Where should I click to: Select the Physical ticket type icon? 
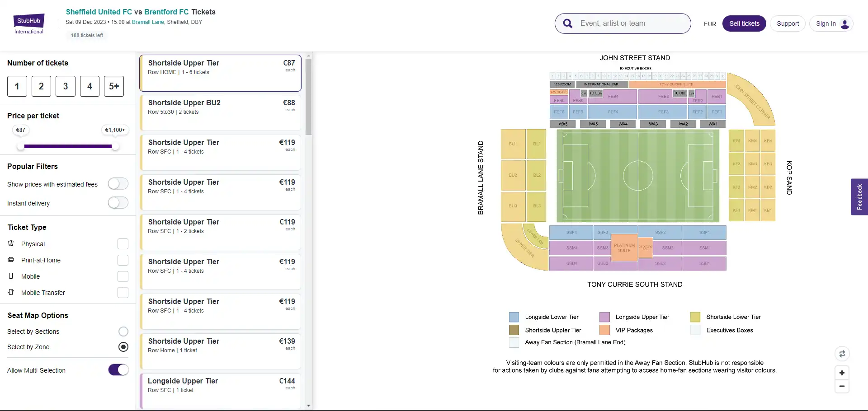point(11,243)
